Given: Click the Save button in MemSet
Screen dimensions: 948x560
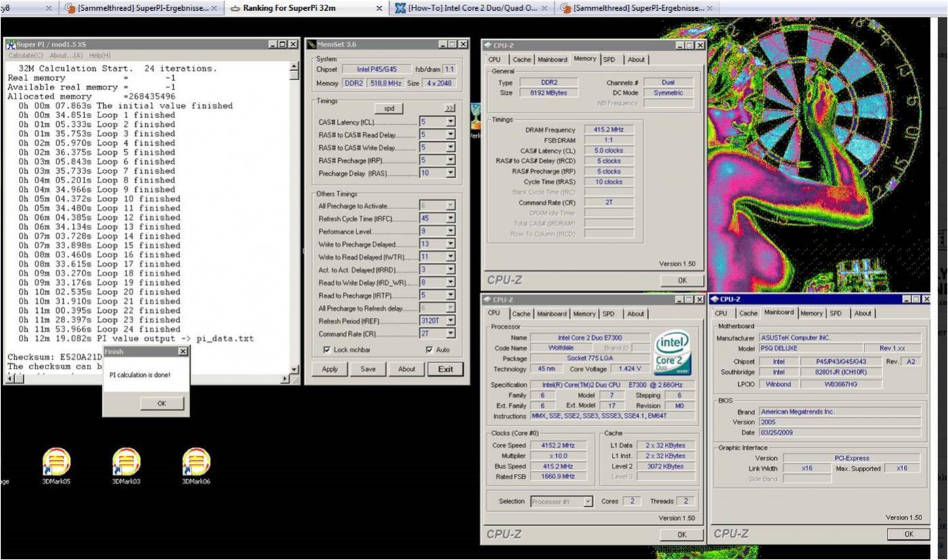Looking at the screenshot, I should tap(368, 369).
